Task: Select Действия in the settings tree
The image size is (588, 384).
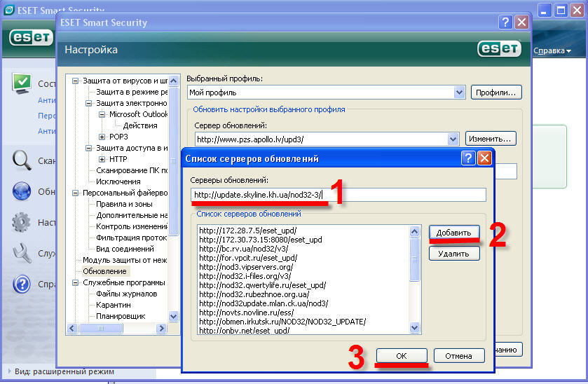Action: (140, 125)
